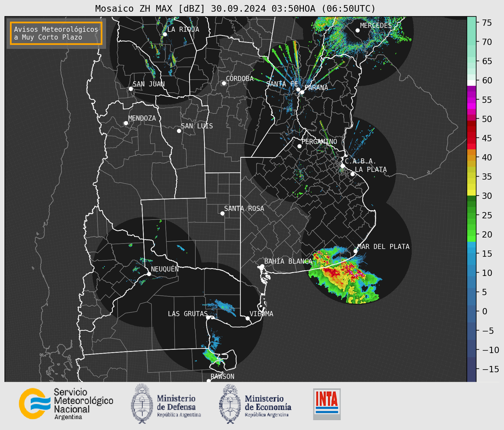
Task: Click the Ministerio de Economía emblem
Action: (255, 404)
